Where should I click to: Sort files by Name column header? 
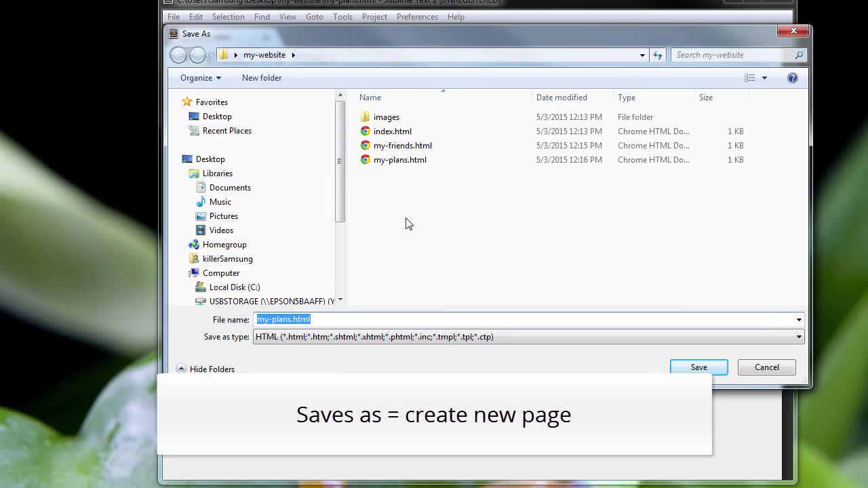(x=370, y=98)
